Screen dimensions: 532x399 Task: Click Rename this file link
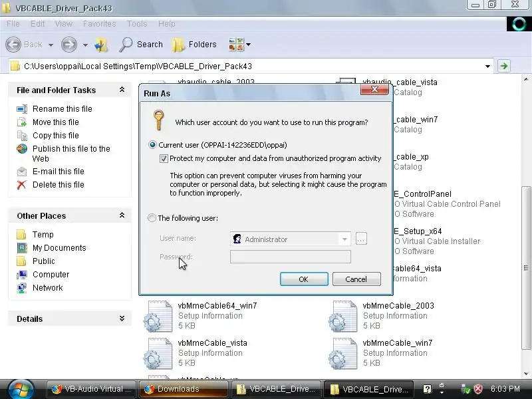[x=63, y=109]
